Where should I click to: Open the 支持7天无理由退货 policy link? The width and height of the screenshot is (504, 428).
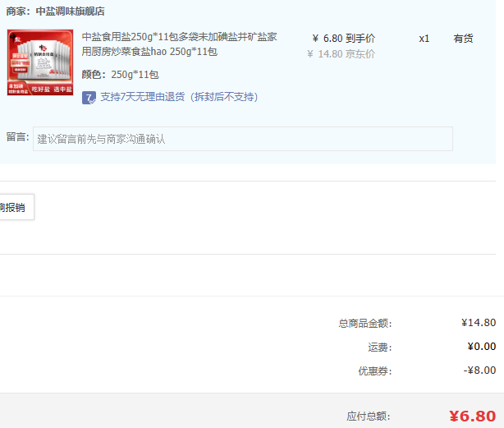[179, 97]
